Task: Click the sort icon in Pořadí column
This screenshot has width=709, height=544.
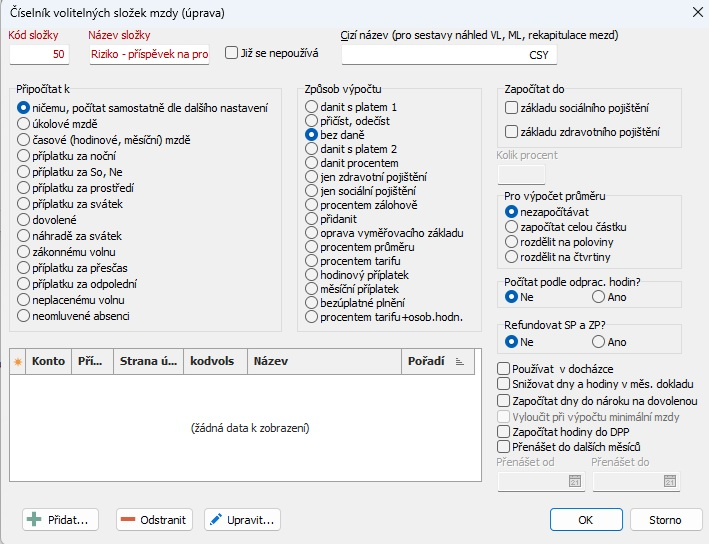Action: [x=461, y=362]
